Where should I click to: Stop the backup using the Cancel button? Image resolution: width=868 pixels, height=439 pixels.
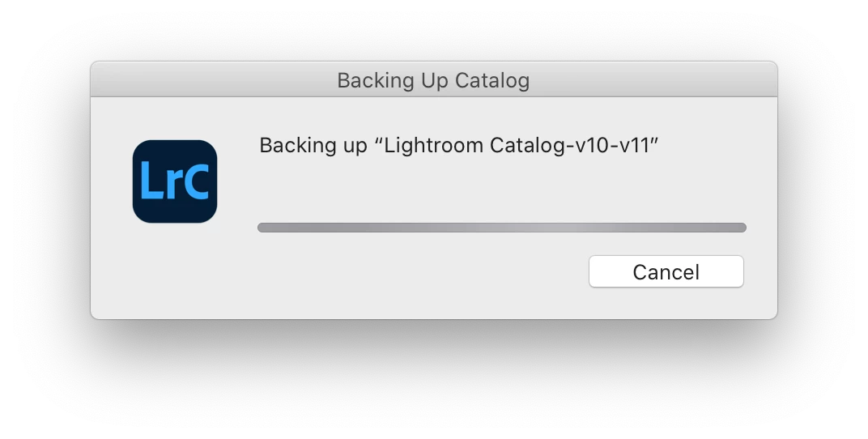666,271
